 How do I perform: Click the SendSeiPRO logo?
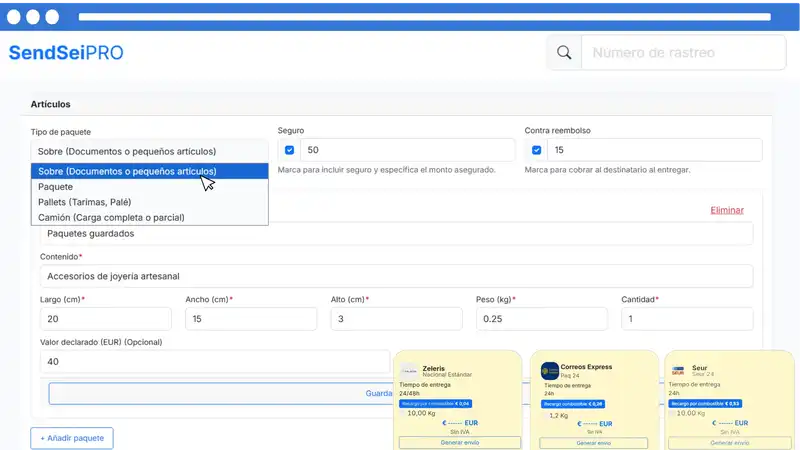[x=66, y=53]
